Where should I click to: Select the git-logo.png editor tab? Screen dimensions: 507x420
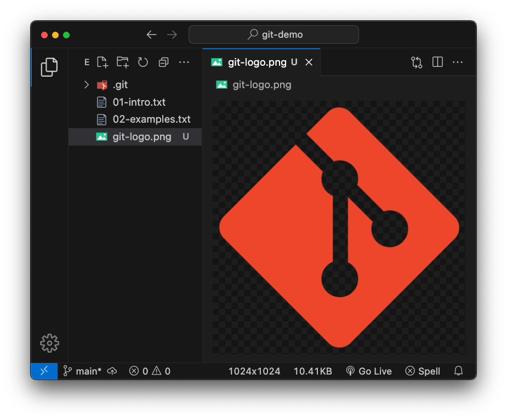click(x=261, y=62)
